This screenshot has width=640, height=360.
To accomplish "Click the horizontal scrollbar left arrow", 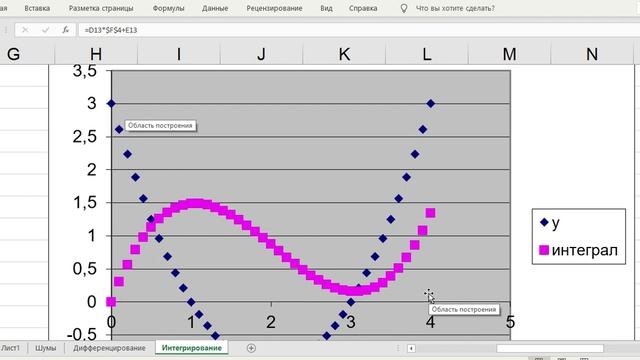I will [411, 348].
